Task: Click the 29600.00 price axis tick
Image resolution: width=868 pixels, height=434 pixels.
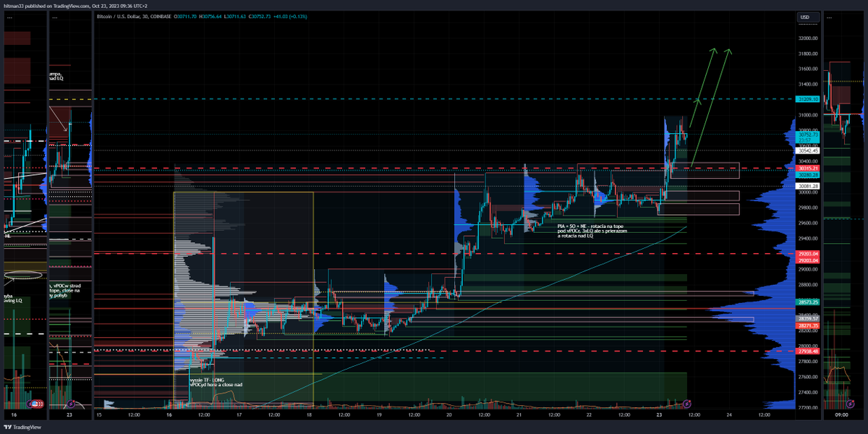Action: 807,223
